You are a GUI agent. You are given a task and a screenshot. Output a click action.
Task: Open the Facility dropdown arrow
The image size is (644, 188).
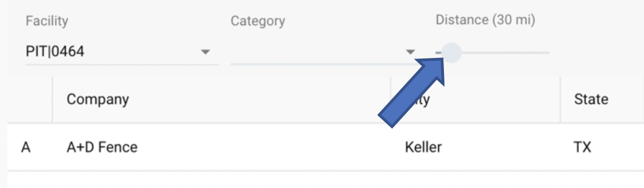tap(205, 52)
